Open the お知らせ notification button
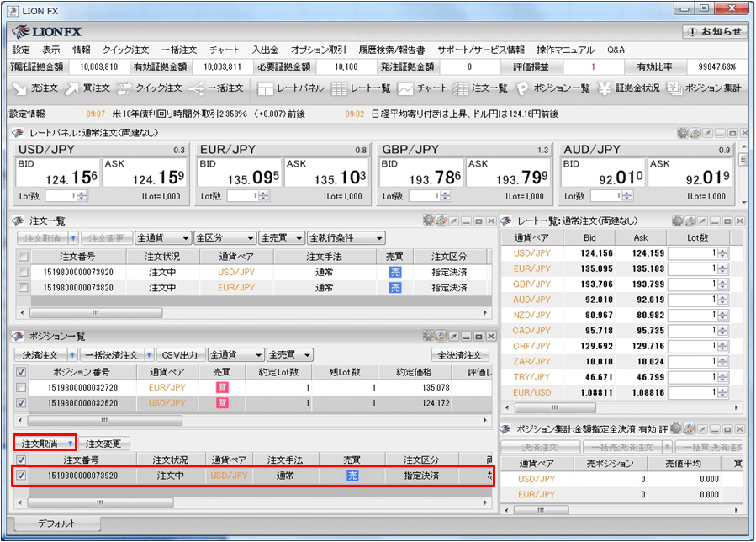 pos(715,32)
